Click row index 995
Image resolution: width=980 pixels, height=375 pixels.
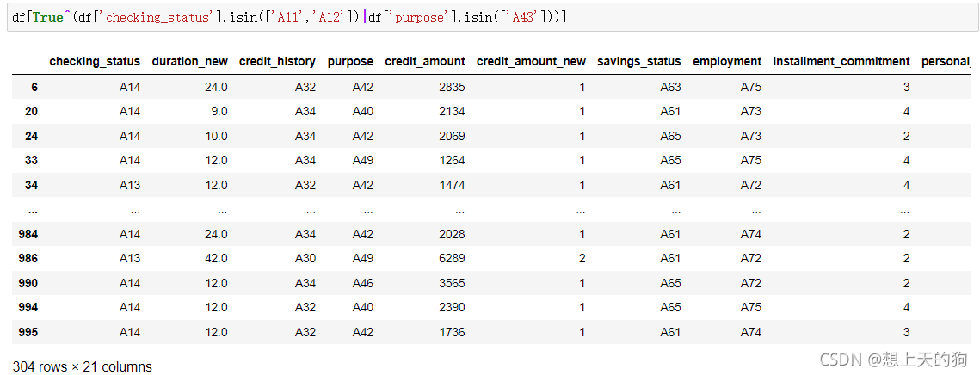click(28, 333)
